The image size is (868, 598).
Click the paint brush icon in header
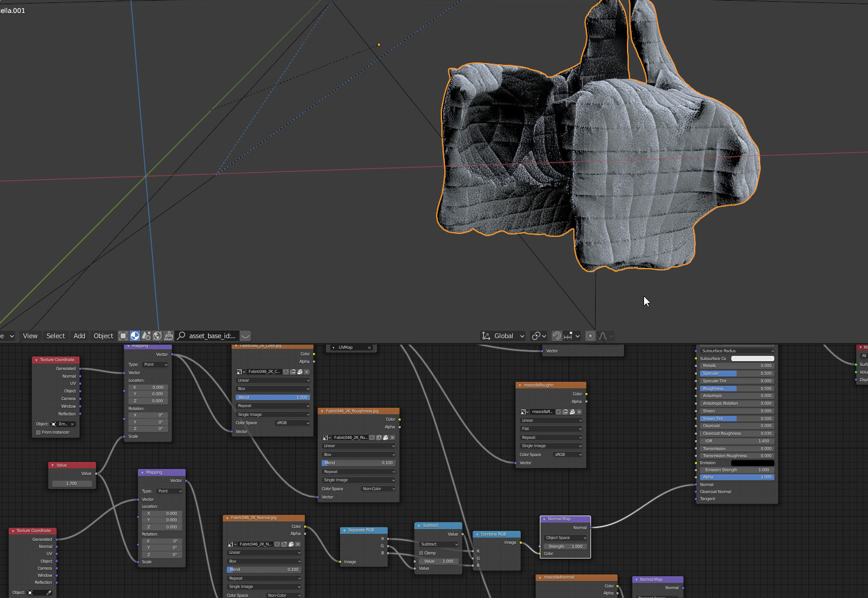(169, 336)
